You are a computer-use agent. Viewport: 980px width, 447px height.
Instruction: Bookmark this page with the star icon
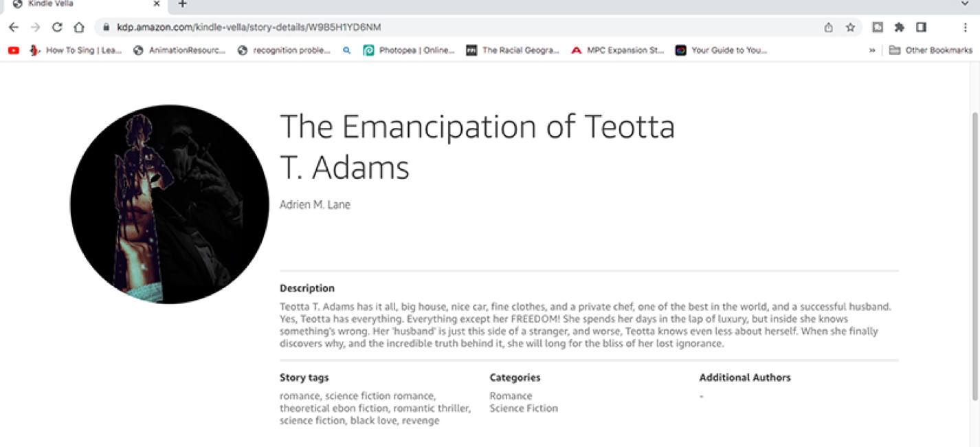(850, 28)
